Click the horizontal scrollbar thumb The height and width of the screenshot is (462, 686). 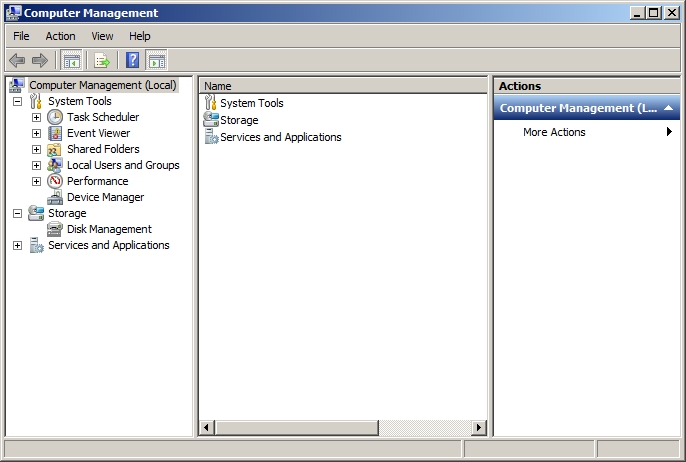(296, 427)
